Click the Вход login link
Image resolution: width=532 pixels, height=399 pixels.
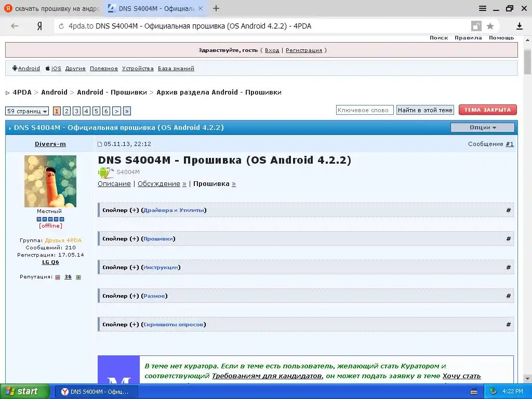(x=272, y=50)
